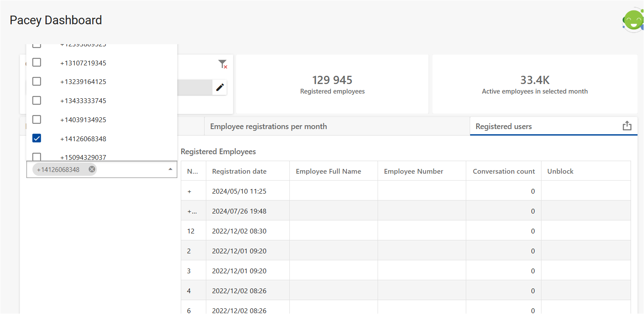Click the Unblock column header
The image size is (644, 314).
[x=560, y=171]
